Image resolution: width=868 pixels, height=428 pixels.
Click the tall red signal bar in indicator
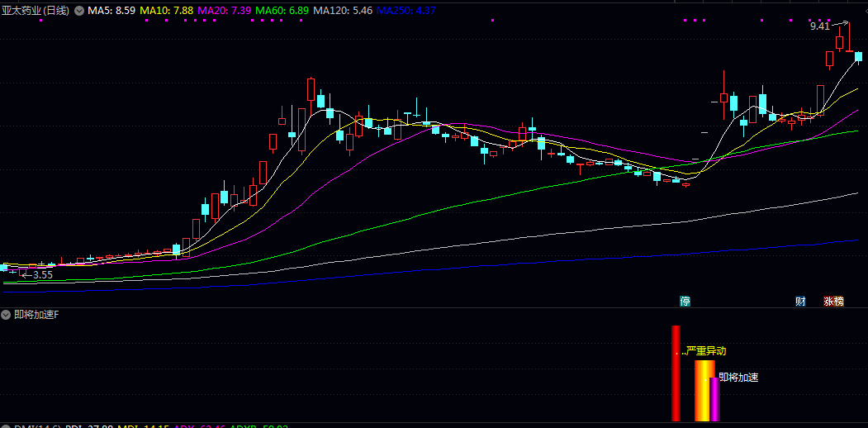click(x=676, y=373)
